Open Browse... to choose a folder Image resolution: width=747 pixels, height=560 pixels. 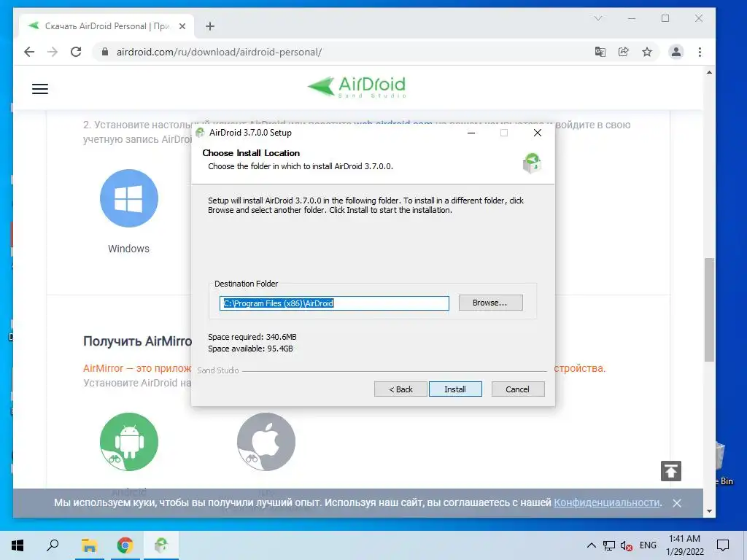490,303
